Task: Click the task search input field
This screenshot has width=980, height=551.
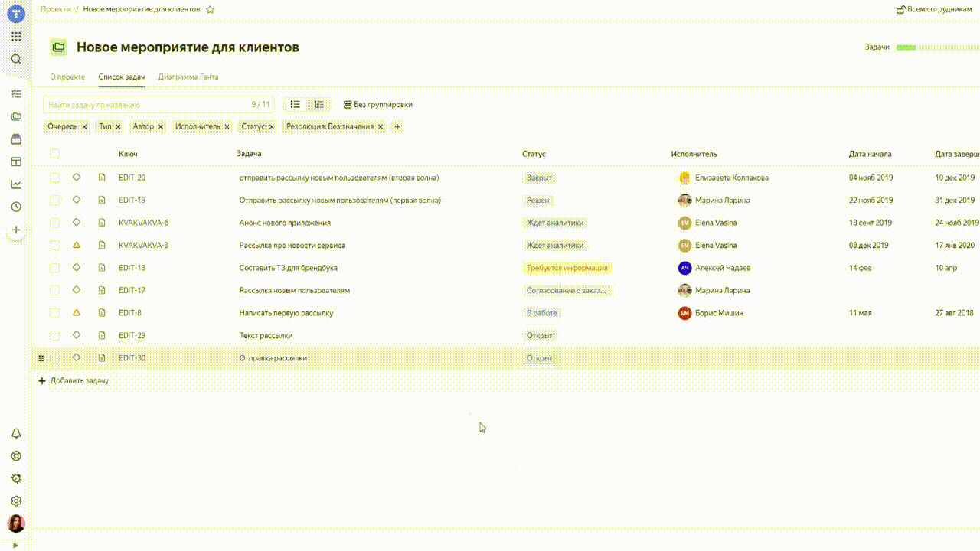Action: coord(145,105)
